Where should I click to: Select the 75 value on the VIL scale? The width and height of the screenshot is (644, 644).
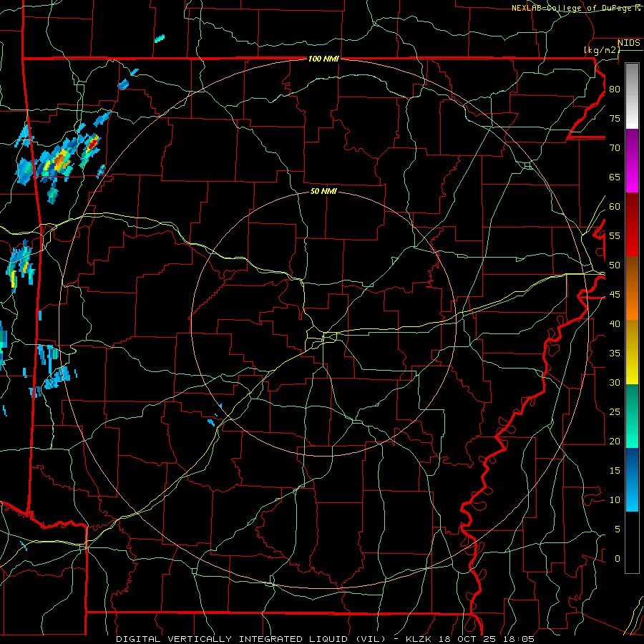(615, 118)
